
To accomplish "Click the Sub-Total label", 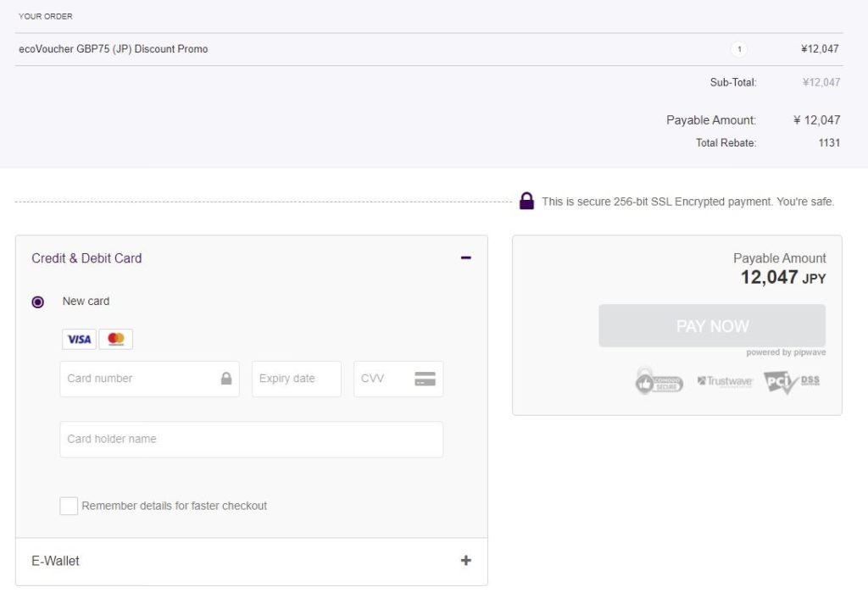I will click(x=733, y=82).
